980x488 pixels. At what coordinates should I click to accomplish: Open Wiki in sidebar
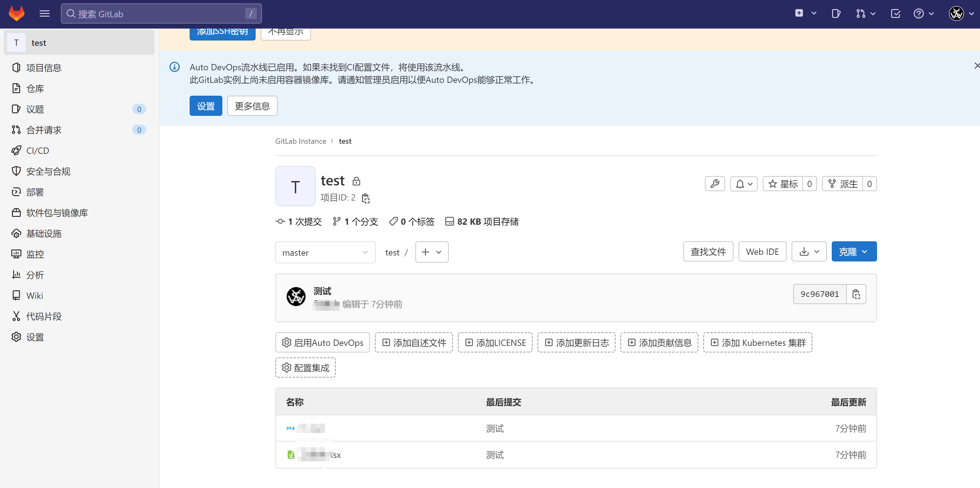click(79, 296)
